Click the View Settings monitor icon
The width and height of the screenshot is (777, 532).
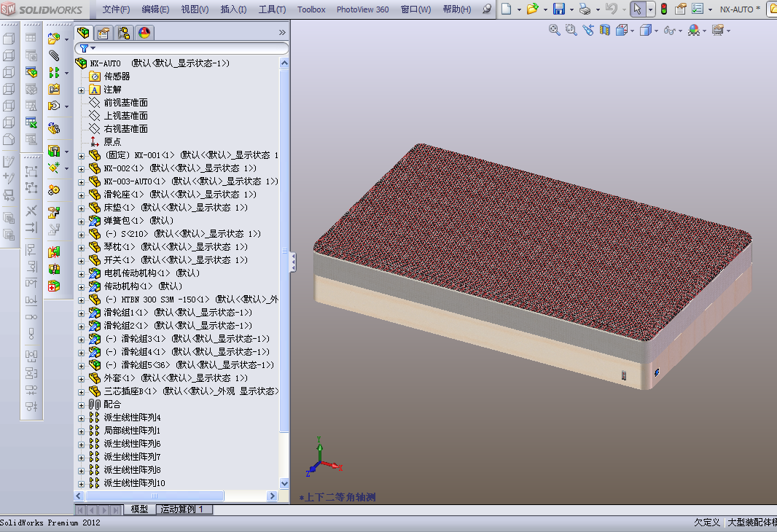pos(717,30)
